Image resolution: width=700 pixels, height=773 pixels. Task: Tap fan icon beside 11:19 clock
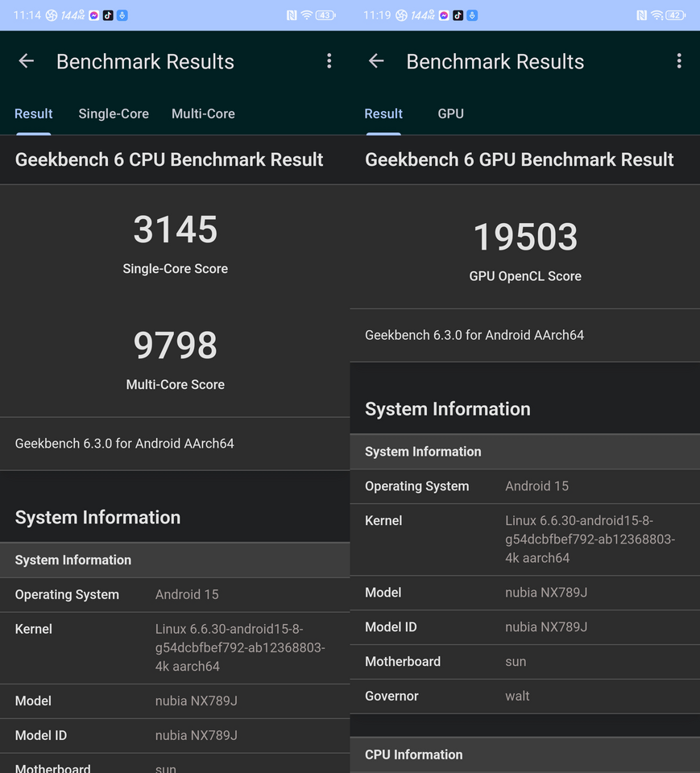(x=401, y=15)
